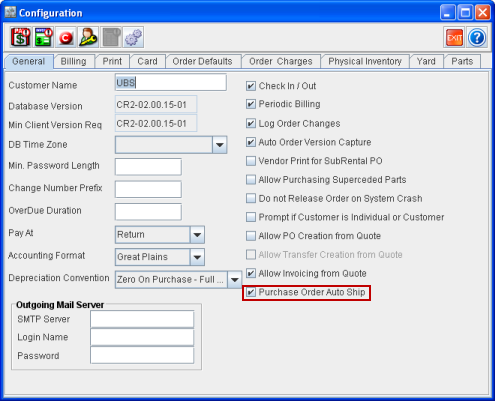
Task: Enable Allow PO Creation from Quote
Action: [x=251, y=236]
